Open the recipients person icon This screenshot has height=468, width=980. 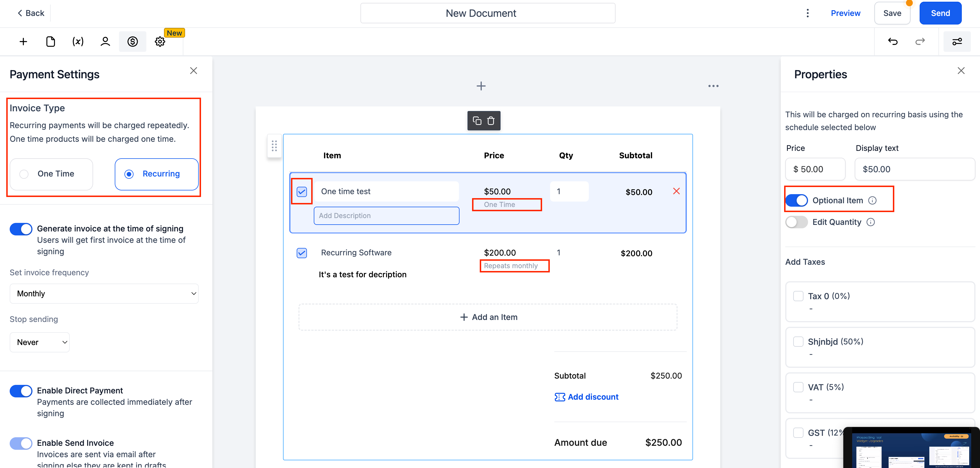[x=105, y=42]
